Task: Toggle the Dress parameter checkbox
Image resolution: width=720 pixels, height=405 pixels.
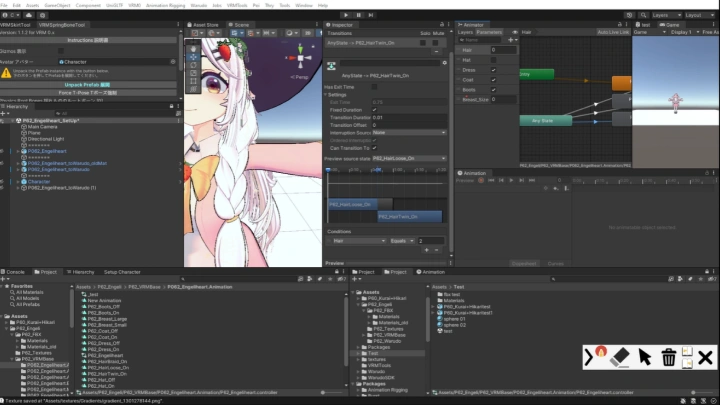Action: 493,70
